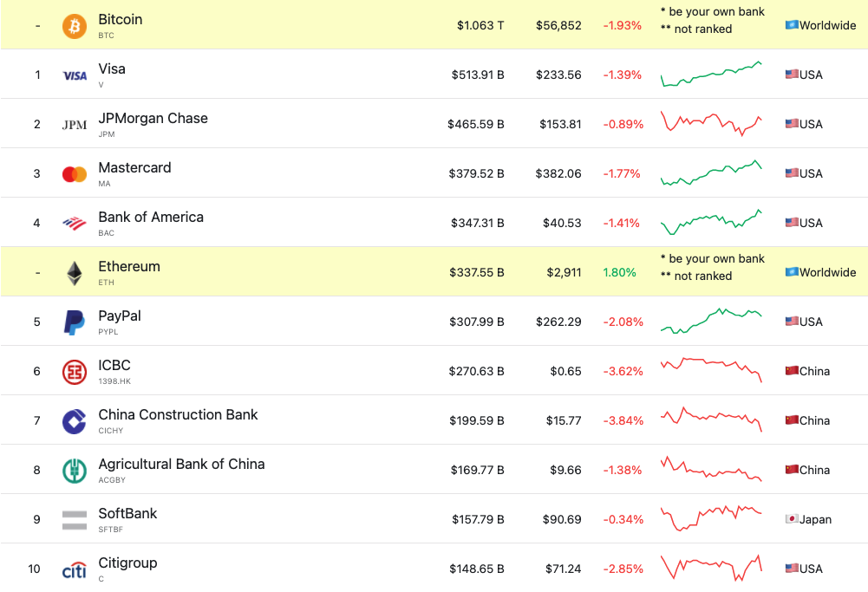Click the 1398.HK ticker symbol

(114, 381)
